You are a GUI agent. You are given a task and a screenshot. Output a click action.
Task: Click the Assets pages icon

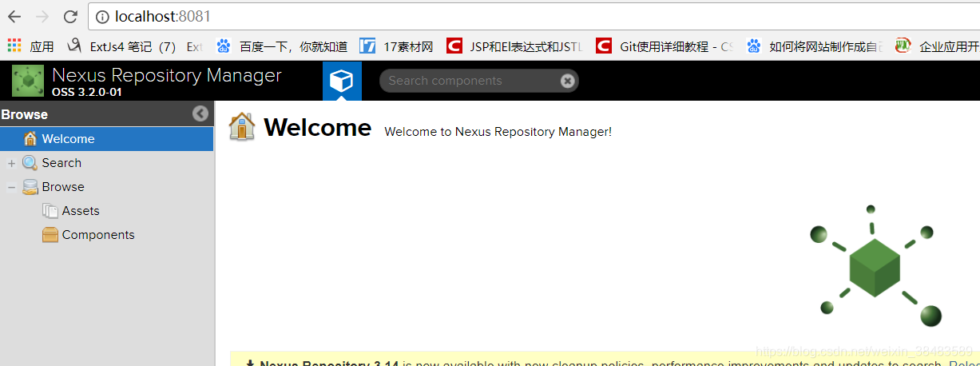(x=50, y=211)
